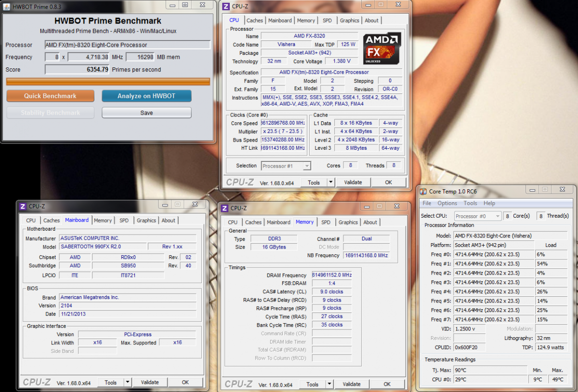Screen dimensions: 578x392
Task: Click the Quick Benchmark button
Action: 50,96
